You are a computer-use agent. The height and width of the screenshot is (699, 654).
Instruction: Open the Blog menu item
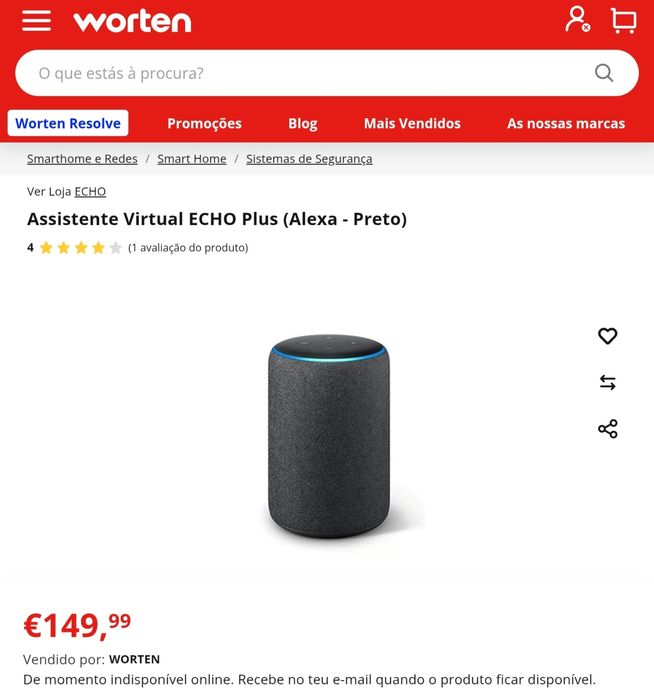click(x=303, y=123)
